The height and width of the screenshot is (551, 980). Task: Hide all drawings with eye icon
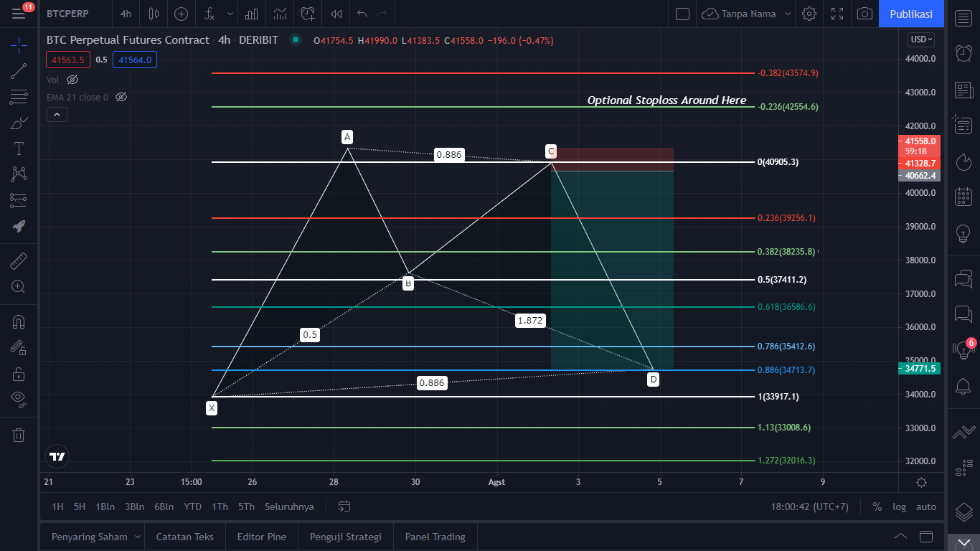coord(19,398)
